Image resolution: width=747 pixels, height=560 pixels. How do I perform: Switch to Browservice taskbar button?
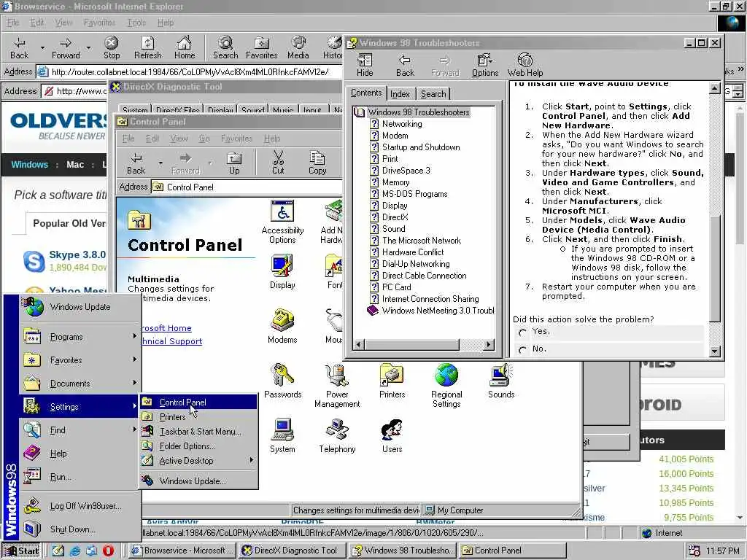[x=183, y=551]
